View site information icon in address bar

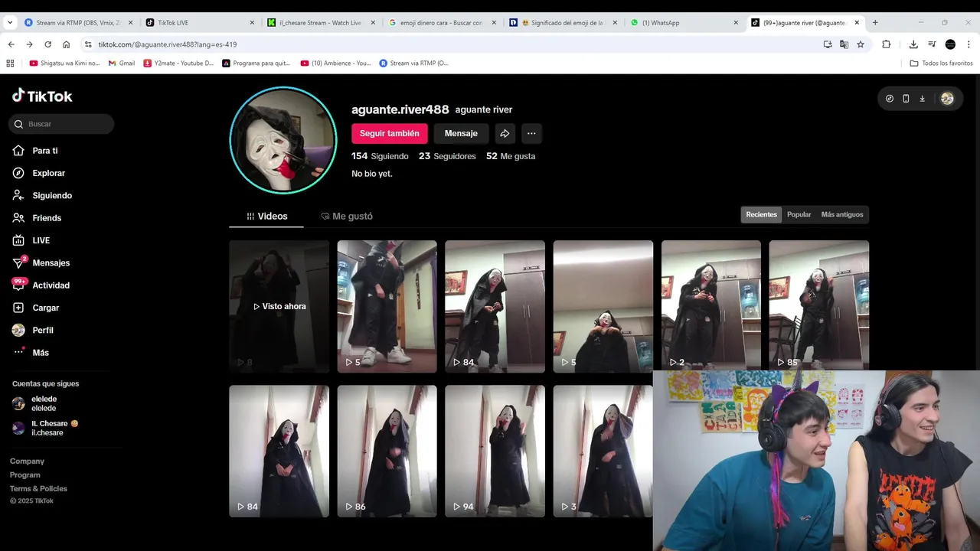88,44
